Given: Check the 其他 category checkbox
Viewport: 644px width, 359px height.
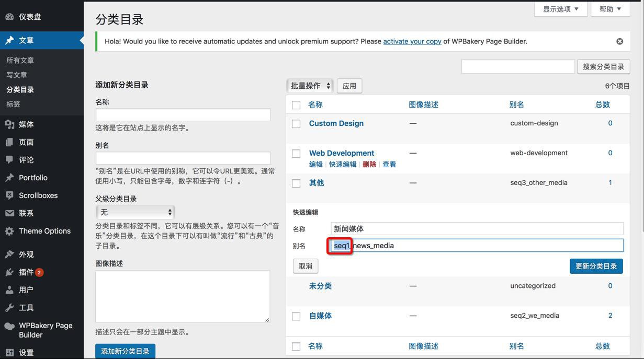Looking at the screenshot, I should tap(296, 183).
